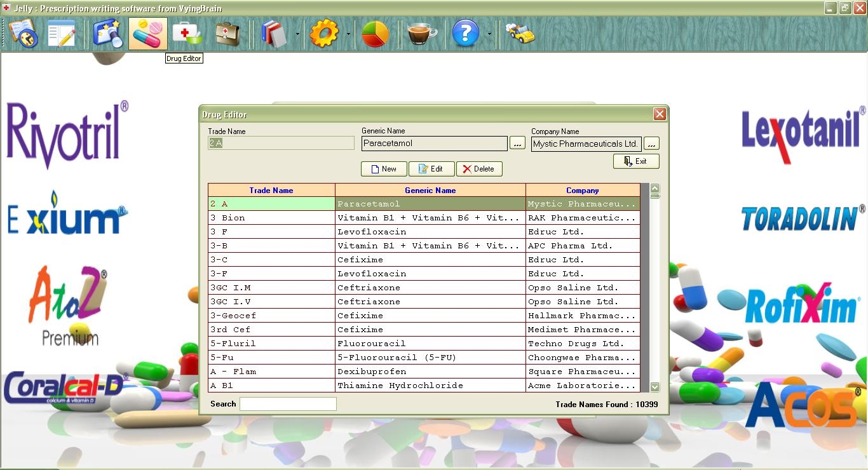Expand the dropdown arrow beside help icon
Image resolution: width=868 pixels, height=470 pixels.
pyautogui.click(x=489, y=34)
